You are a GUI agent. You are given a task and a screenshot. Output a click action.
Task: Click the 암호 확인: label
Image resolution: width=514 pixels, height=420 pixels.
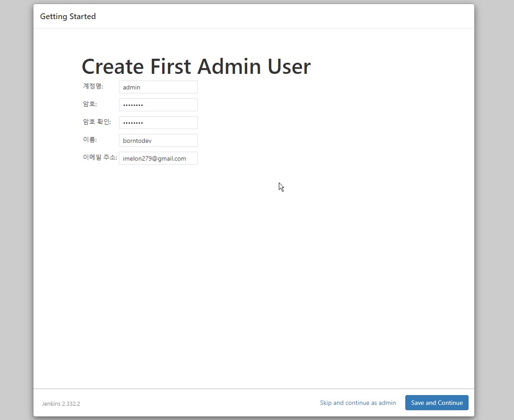pyautogui.click(x=97, y=122)
